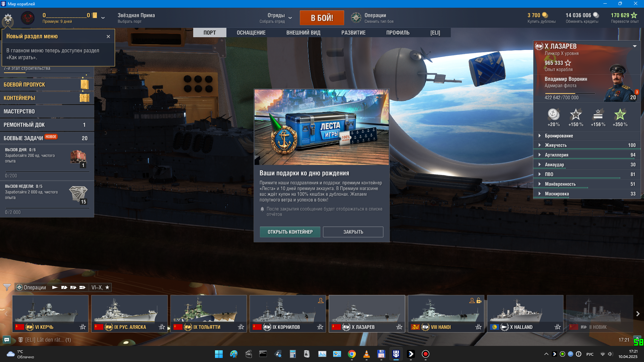Expand the Авиаудар parameter row
The image size is (644, 362).
[587, 165]
